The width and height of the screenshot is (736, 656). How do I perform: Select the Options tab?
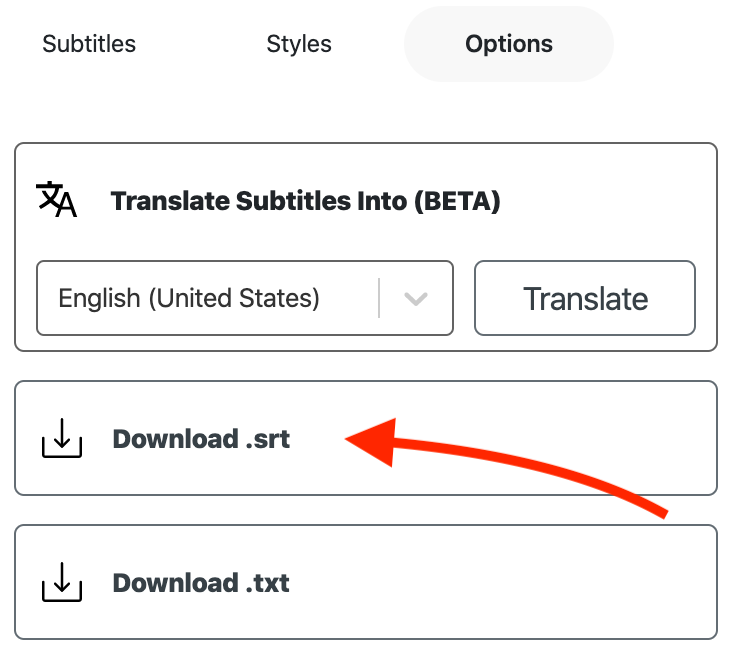509,44
